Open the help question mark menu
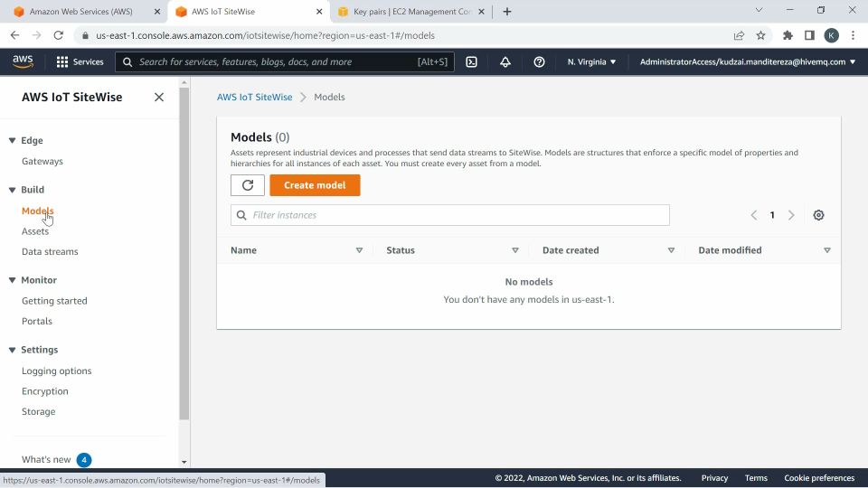This screenshot has width=868, height=488. pyautogui.click(x=539, y=62)
